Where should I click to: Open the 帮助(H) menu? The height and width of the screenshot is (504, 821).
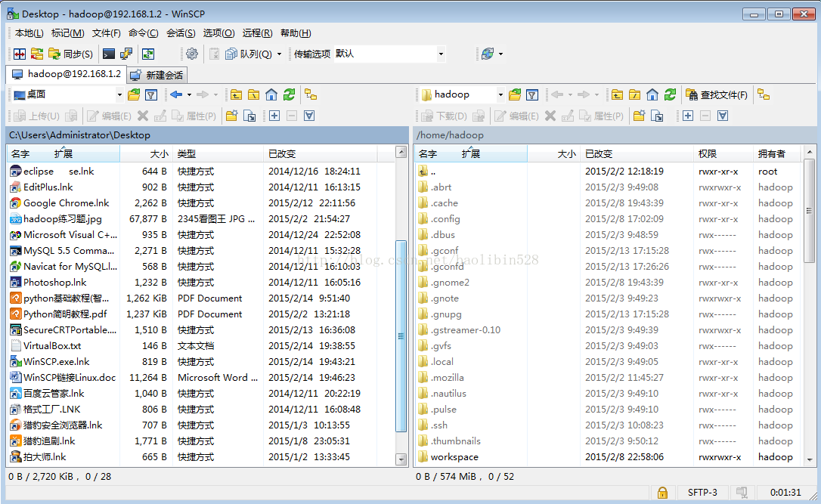pos(296,33)
